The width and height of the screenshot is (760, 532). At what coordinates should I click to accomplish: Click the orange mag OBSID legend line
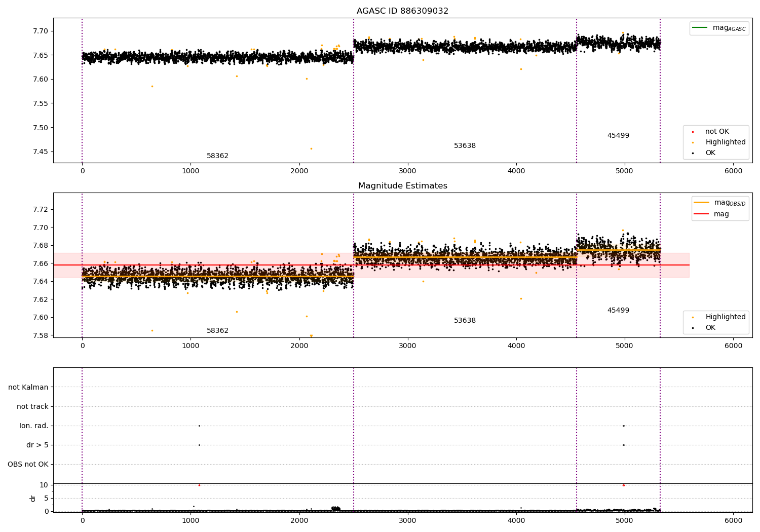click(702, 203)
